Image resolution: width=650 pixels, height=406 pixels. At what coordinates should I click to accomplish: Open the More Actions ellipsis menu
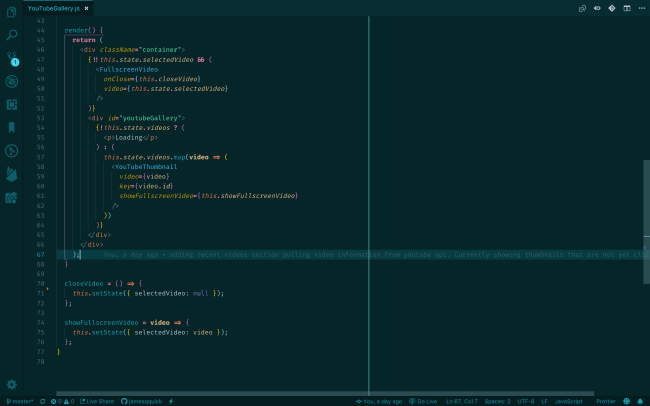click(x=640, y=8)
